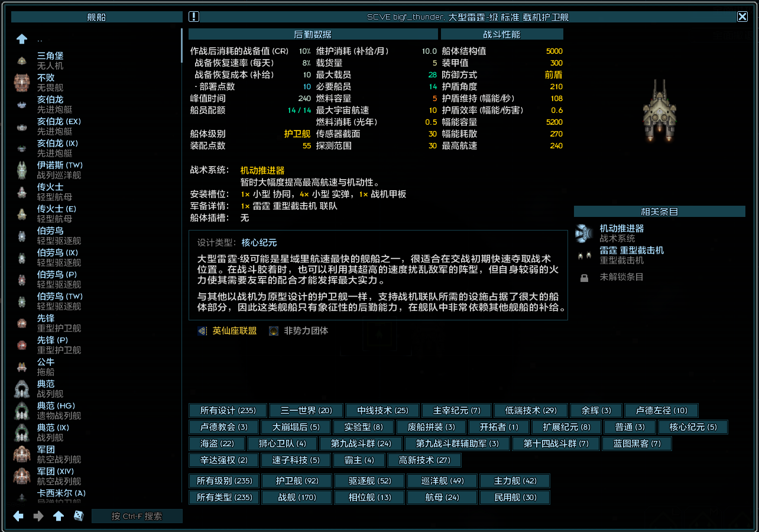This screenshot has width=759, height=532.
Task: Select the 巡洋舰 (49) filter
Action: pos(442,481)
